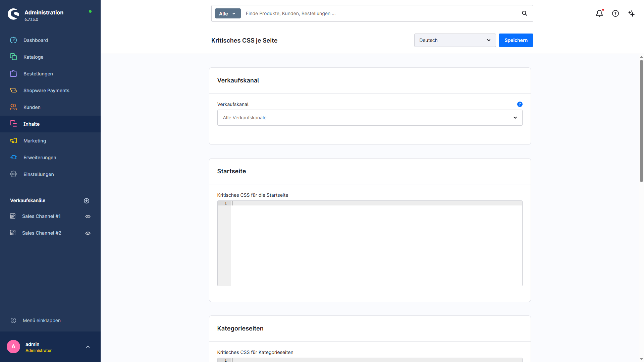
Task: Click the Kritisches CSS für die Startseite label
Action: (x=253, y=195)
